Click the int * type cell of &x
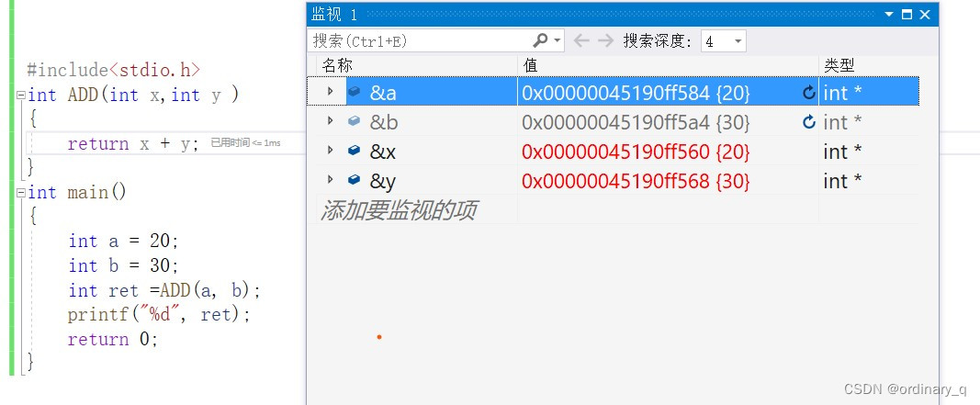Screen dimensions: 980x405 (x=843, y=152)
